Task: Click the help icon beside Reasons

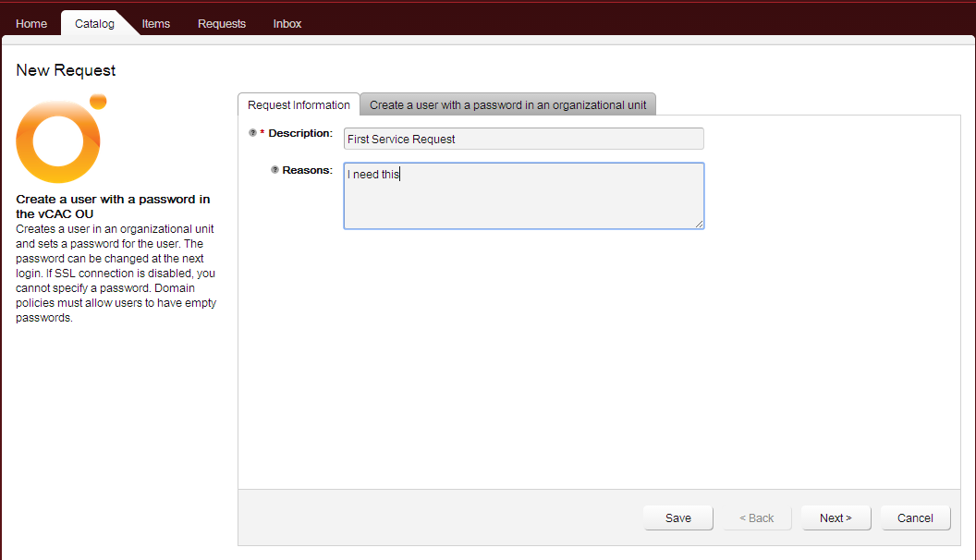Action: pyautogui.click(x=274, y=170)
